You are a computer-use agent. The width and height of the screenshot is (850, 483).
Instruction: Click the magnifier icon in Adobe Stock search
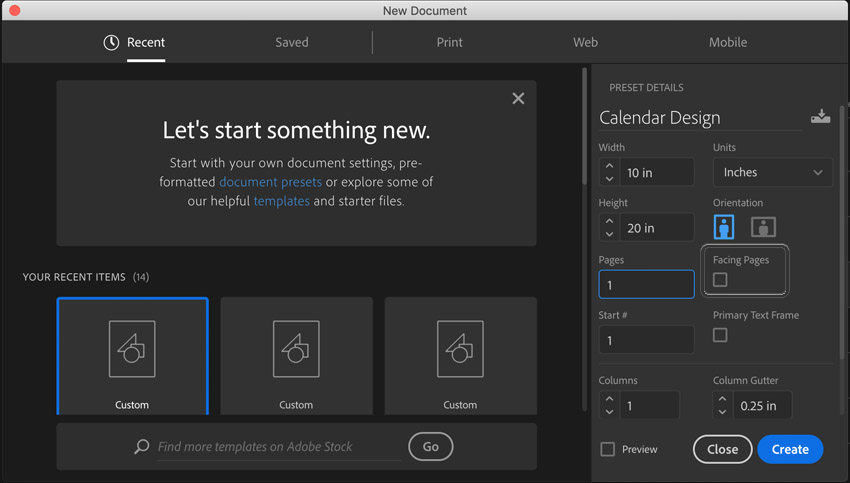pyautogui.click(x=141, y=446)
